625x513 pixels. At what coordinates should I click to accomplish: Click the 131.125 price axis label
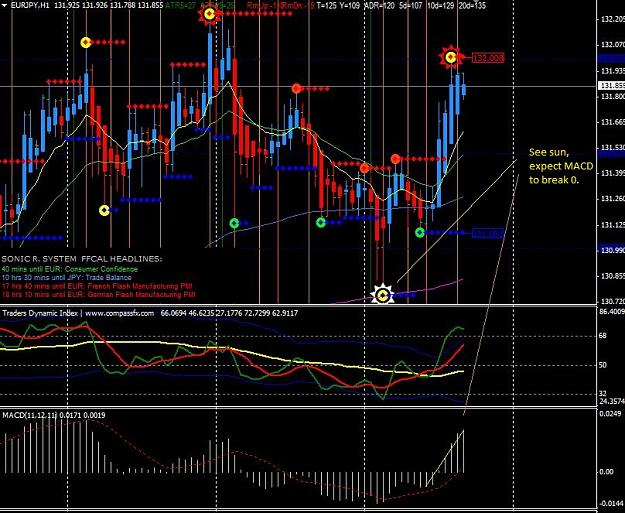click(612, 225)
